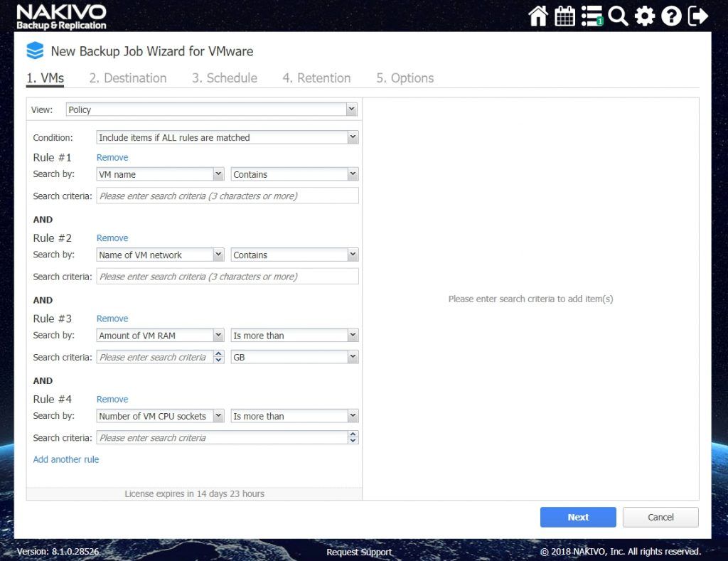The height and width of the screenshot is (561, 728).
Task: Focus Rule #2 search criteria field
Action: (x=227, y=277)
